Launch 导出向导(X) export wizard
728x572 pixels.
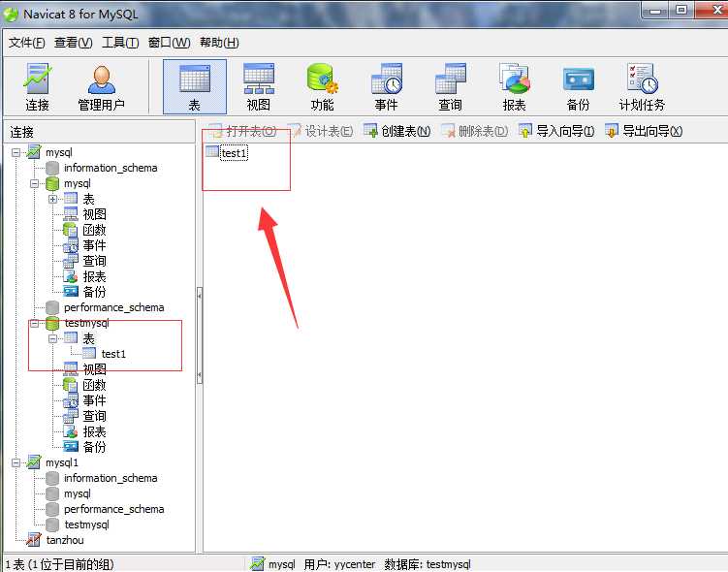644,132
